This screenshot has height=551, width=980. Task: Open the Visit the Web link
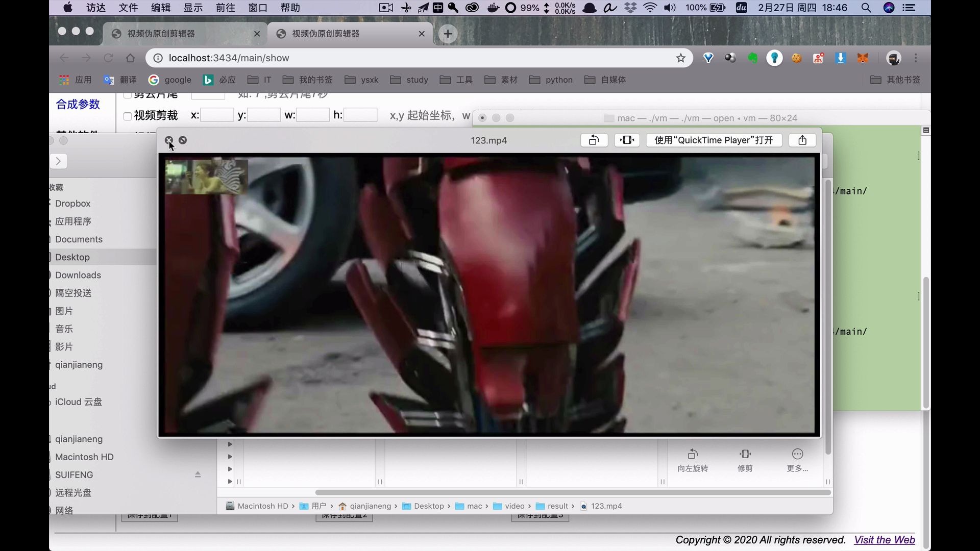click(884, 540)
